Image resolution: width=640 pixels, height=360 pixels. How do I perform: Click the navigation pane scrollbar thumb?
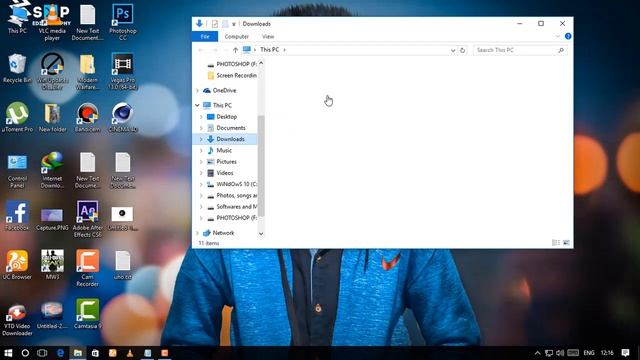pyautogui.click(x=261, y=165)
